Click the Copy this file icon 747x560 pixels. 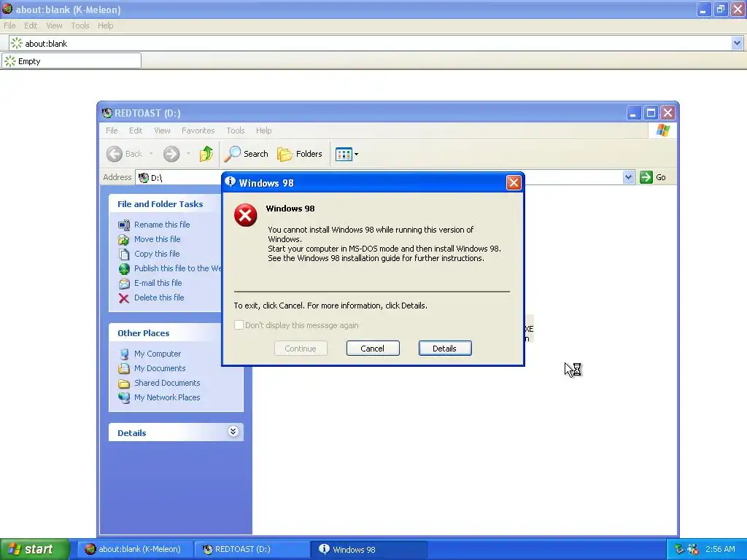[124, 254]
